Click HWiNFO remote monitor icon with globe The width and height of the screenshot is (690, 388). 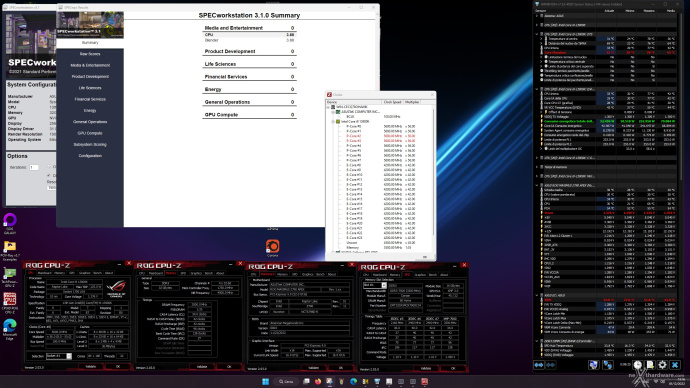point(594,365)
